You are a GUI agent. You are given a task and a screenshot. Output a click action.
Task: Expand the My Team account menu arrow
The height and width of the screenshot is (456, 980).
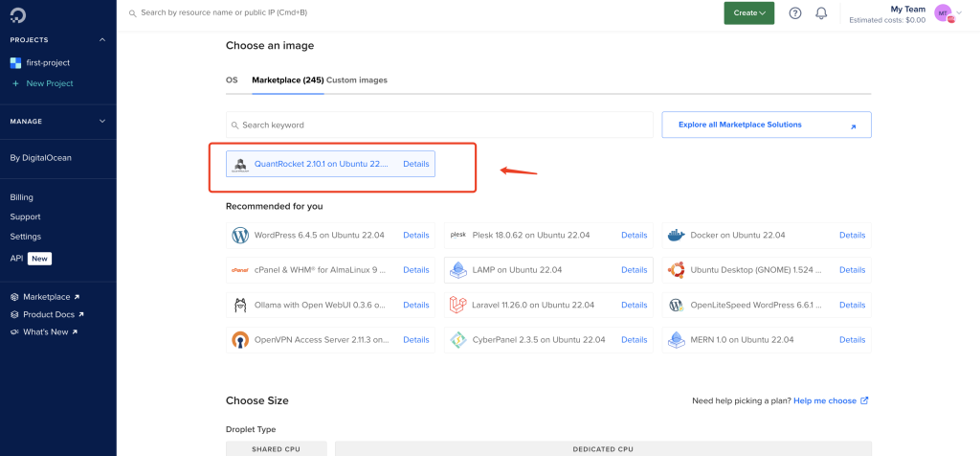tap(959, 13)
